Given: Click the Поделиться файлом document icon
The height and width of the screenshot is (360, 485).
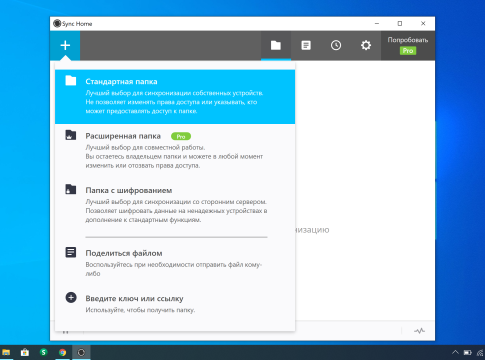Looking at the screenshot, I should (x=71, y=252).
